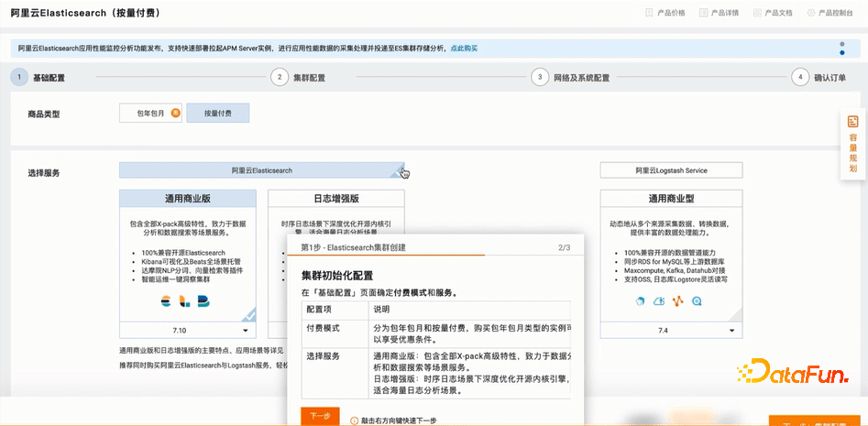Select the 阿里云Elasticsearch service

click(x=262, y=170)
